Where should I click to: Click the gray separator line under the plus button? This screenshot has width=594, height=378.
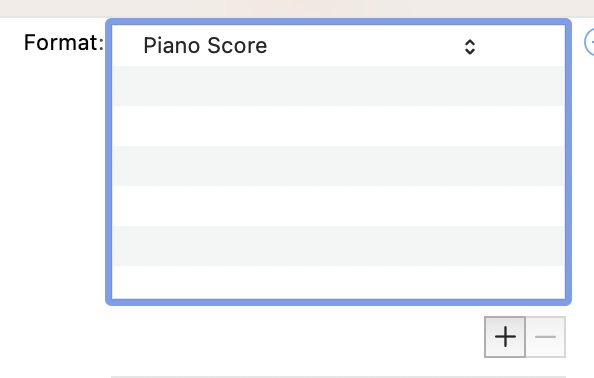[338, 377]
